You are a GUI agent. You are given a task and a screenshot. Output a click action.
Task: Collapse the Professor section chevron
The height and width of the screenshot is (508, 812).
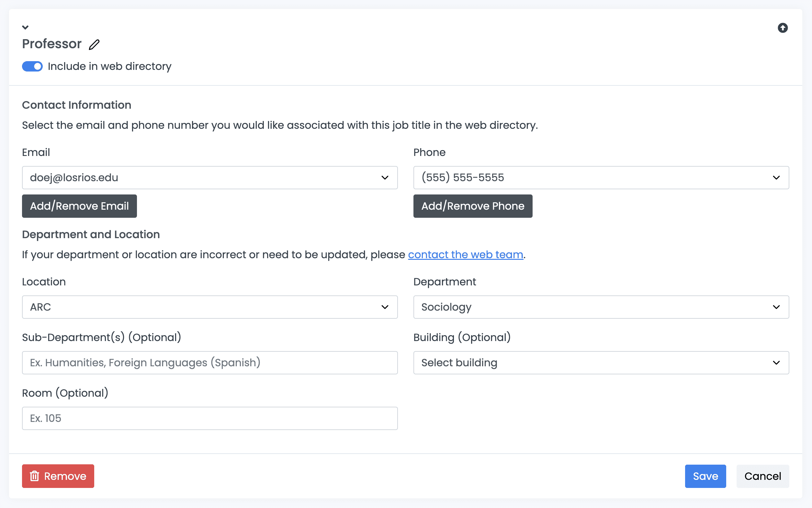click(25, 27)
